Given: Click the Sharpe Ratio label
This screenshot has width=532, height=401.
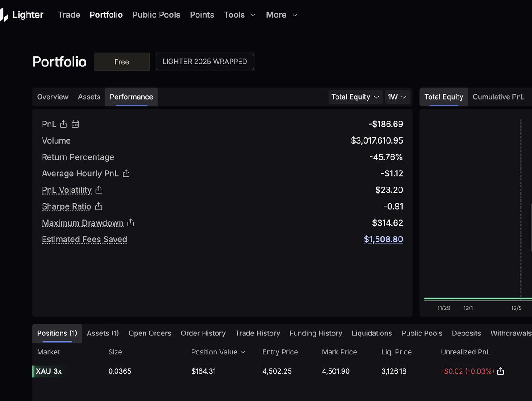Looking at the screenshot, I should pyautogui.click(x=66, y=206).
